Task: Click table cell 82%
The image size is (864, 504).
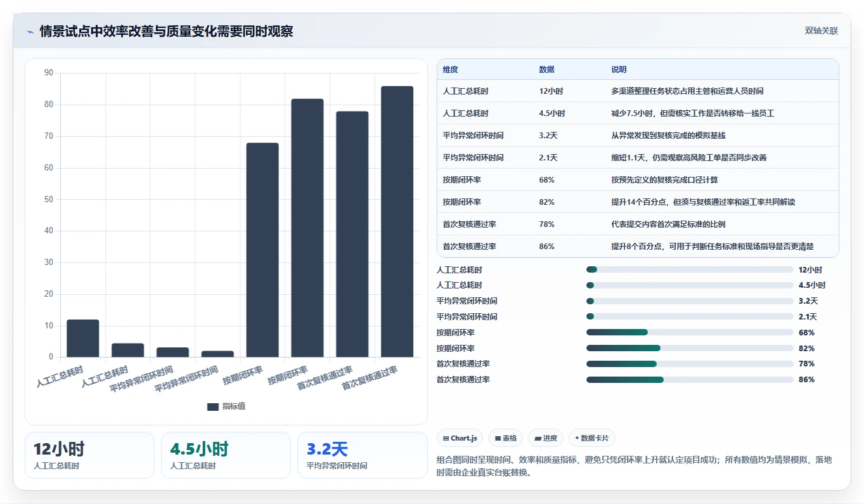Action: point(546,202)
